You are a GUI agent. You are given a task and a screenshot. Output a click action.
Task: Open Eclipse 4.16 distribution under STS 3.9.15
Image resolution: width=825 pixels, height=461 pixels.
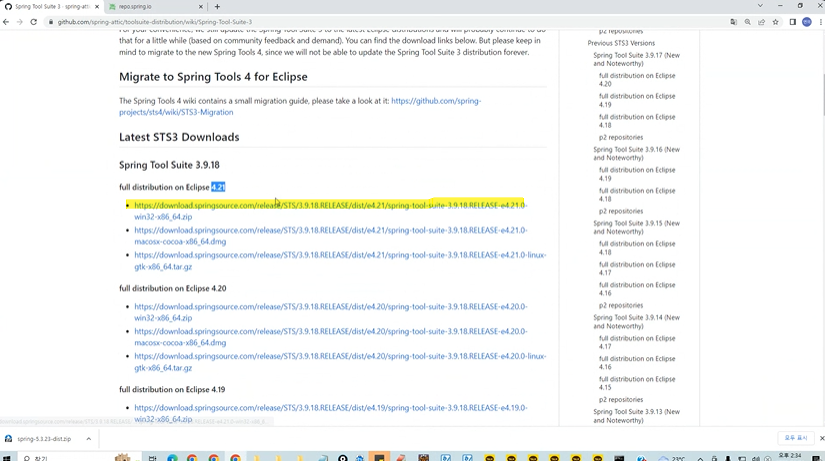pyautogui.click(x=637, y=289)
